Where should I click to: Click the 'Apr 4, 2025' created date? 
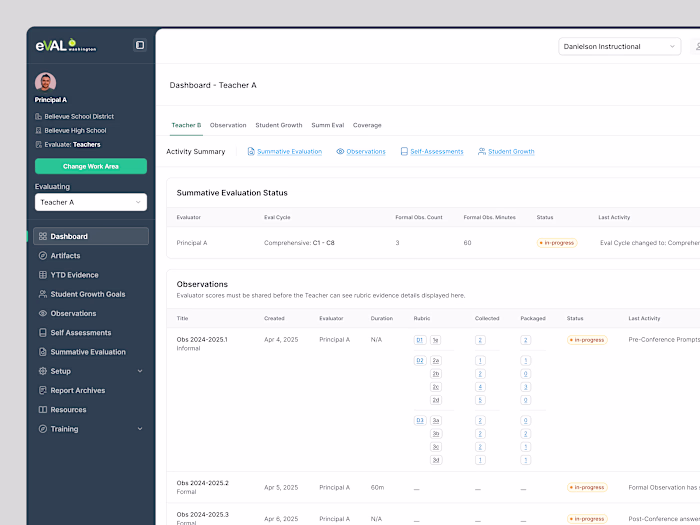(x=281, y=340)
